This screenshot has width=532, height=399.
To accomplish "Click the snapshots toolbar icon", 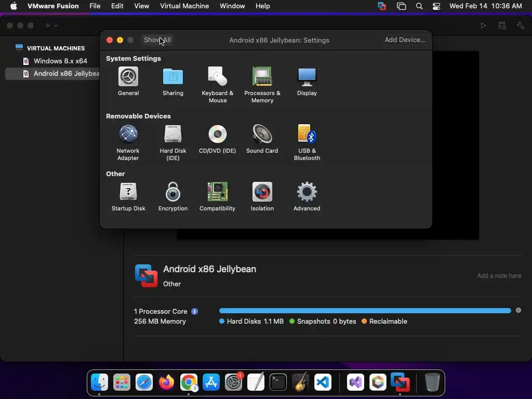I will [502, 25].
